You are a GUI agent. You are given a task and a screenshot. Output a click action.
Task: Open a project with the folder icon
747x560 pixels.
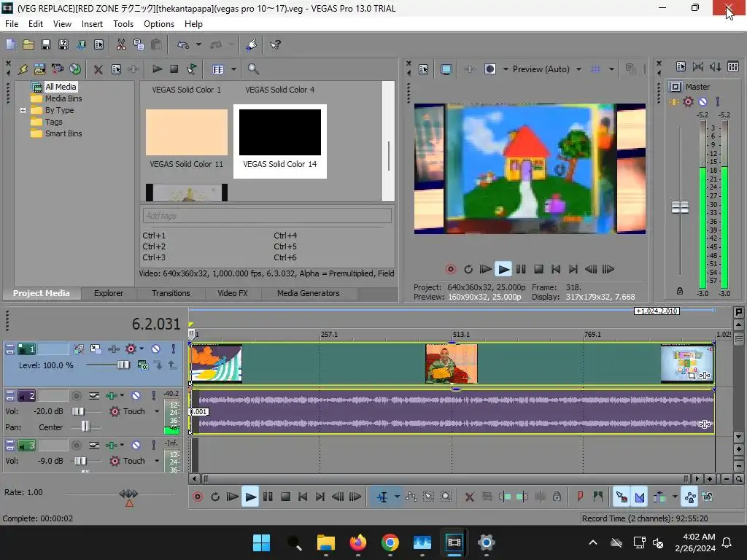28,44
